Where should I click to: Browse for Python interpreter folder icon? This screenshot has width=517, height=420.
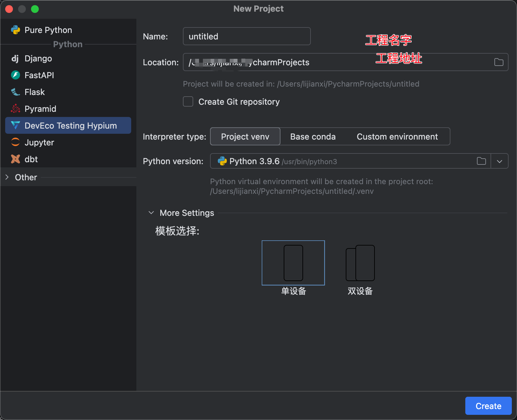coord(481,161)
